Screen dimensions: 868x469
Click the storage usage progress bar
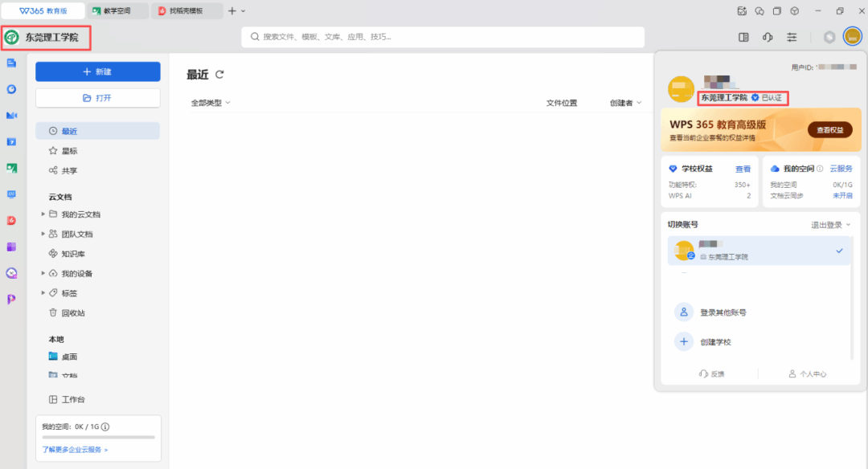click(x=98, y=437)
